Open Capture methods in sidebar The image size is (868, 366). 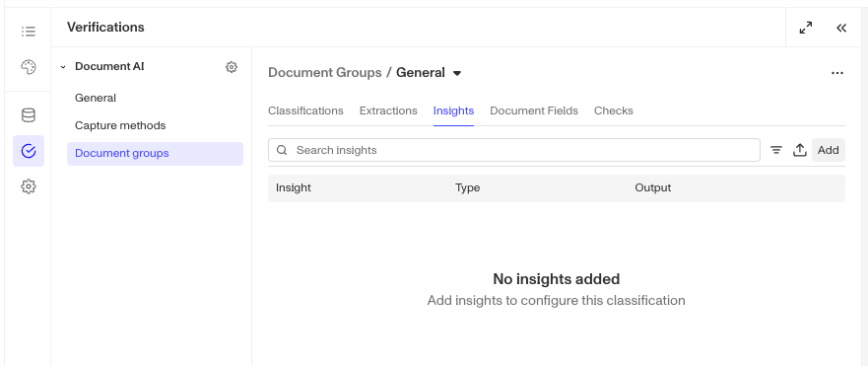(120, 126)
